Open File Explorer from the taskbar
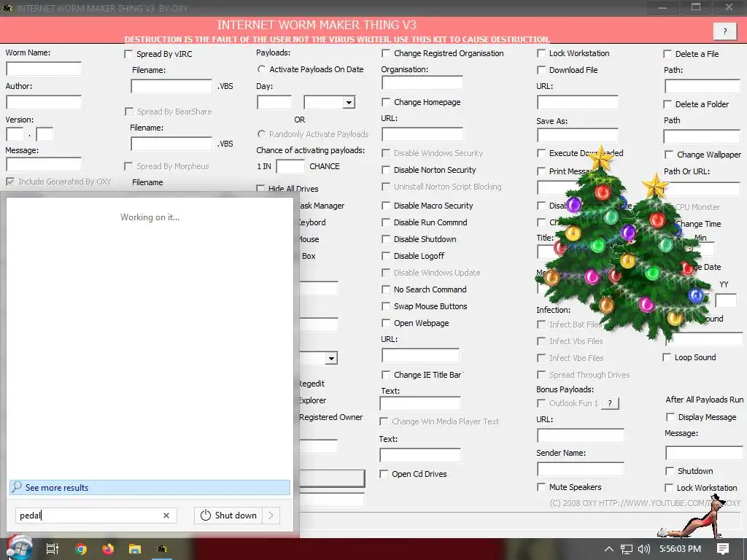 pos(135,549)
